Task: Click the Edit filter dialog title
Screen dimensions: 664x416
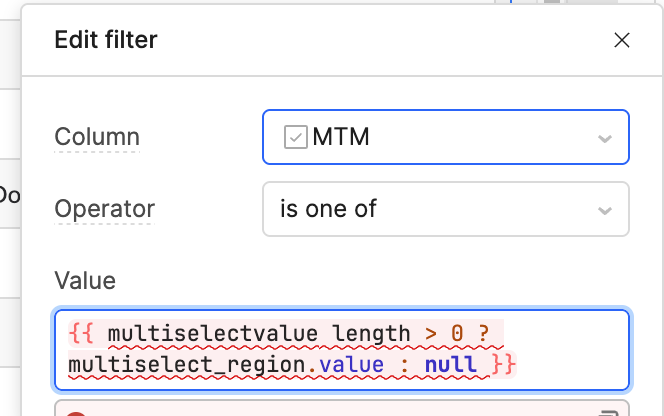Action: click(106, 40)
